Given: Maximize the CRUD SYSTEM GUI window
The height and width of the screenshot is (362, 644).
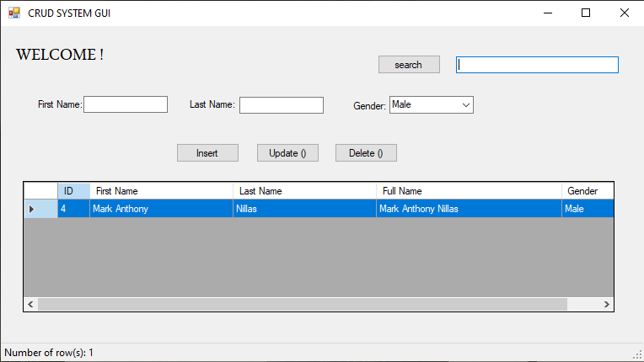Looking at the screenshot, I should (586, 13).
